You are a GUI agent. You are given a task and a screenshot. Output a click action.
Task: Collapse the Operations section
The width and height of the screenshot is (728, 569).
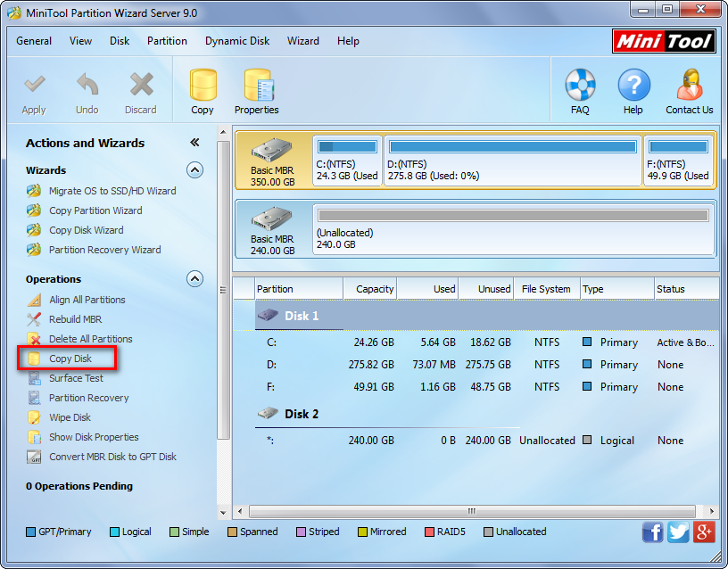pyautogui.click(x=195, y=279)
